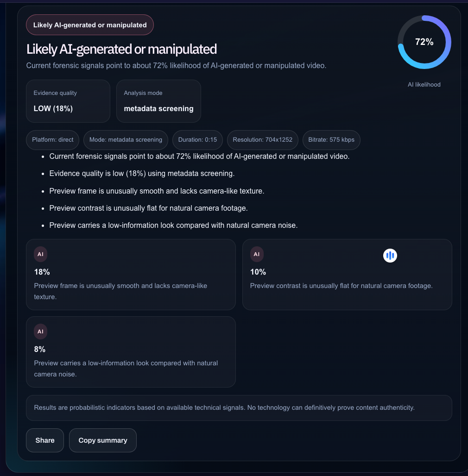Select the Platform: direct chip

[53, 140]
